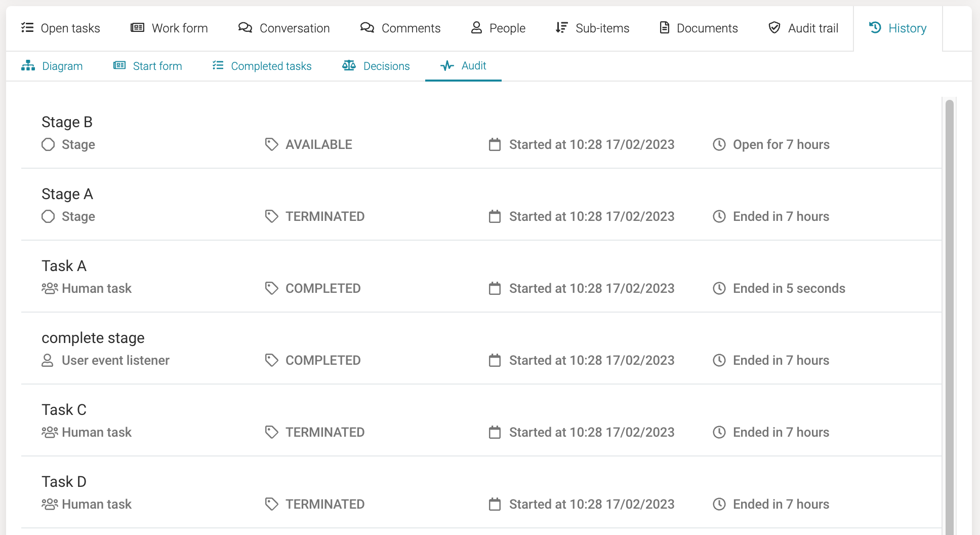Click the Human task group icon under Task C
This screenshot has width=980, height=535.
pos(50,432)
